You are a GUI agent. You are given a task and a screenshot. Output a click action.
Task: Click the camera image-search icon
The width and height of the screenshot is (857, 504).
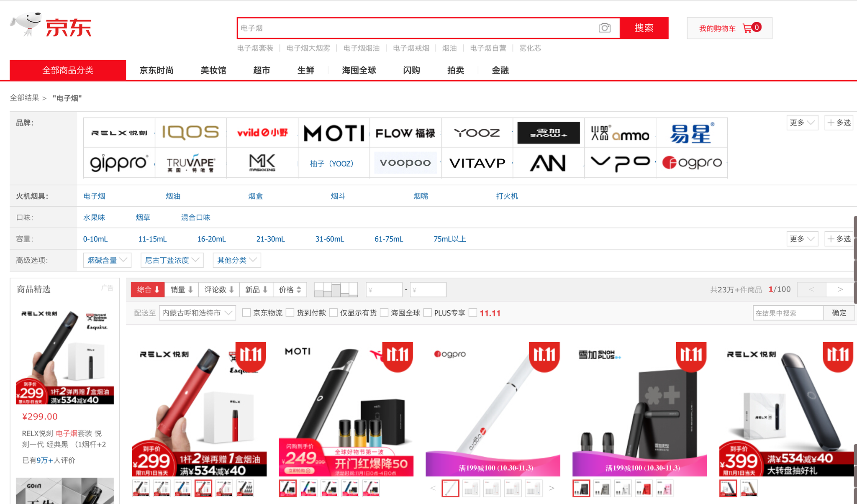tap(604, 28)
